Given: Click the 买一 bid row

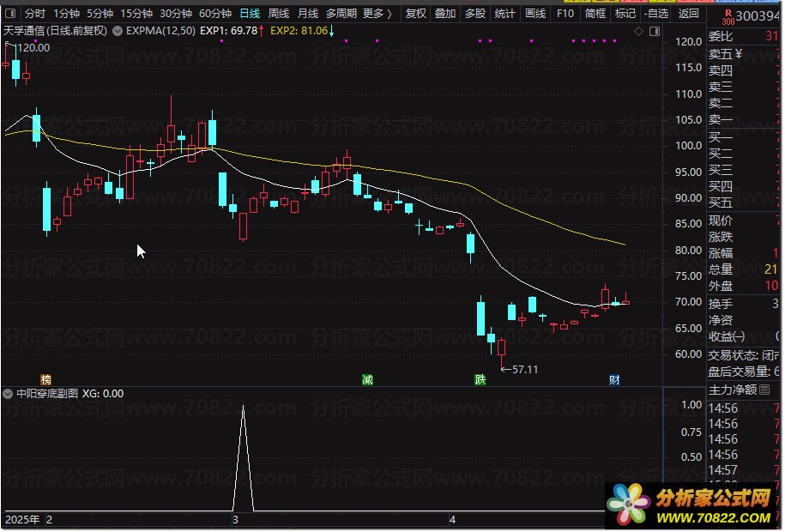Looking at the screenshot, I should tap(744, 136).
